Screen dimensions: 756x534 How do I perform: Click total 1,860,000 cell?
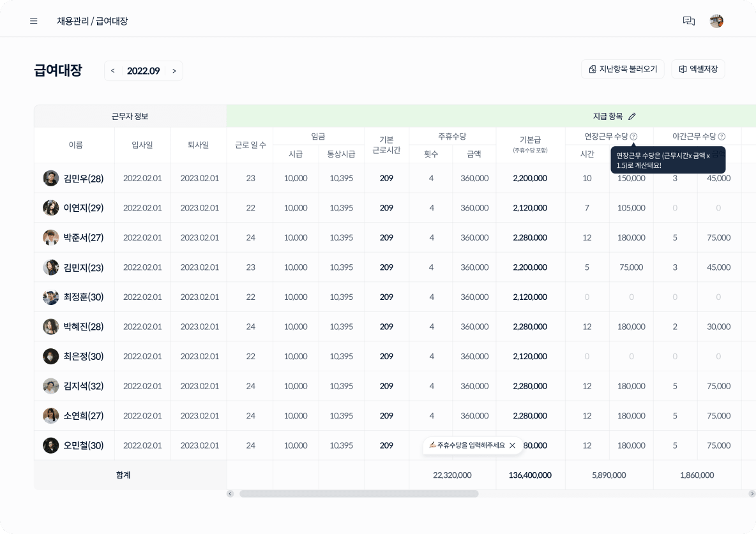pyautogui.click(x=697, y=475)
